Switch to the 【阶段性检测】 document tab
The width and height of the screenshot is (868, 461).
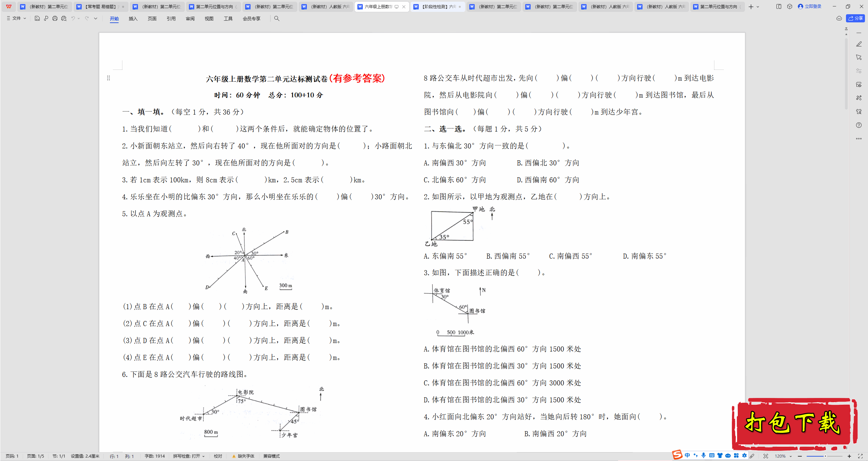(x=438, y=6)
